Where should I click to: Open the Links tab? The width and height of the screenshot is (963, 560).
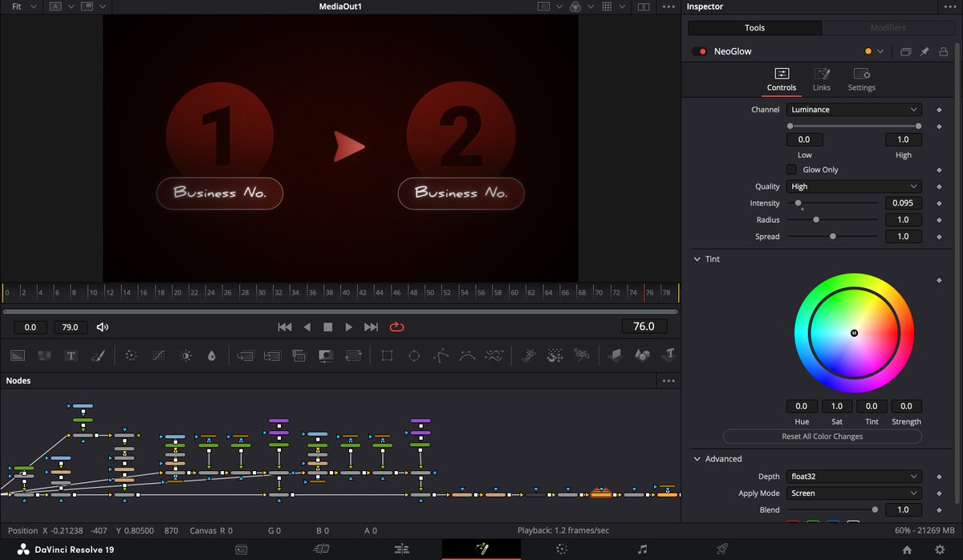point(822,79)
